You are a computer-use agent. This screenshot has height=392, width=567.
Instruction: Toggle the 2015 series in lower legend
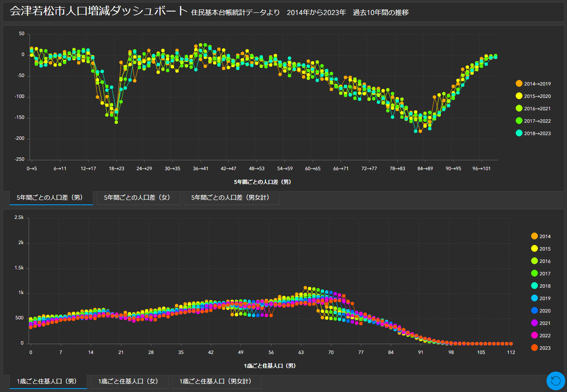coord(541,249)
